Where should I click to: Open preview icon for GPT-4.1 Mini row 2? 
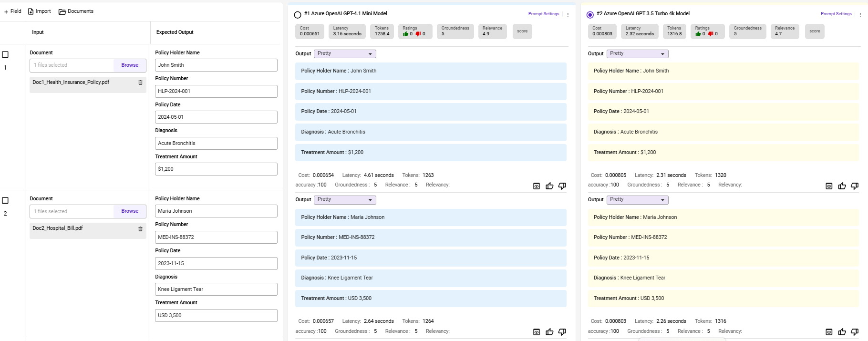pyautogui.click(x=537, y=332)
